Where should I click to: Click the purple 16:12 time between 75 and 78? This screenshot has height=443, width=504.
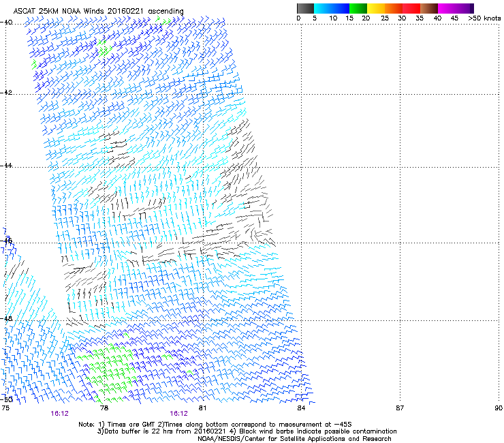pos(59,414)
